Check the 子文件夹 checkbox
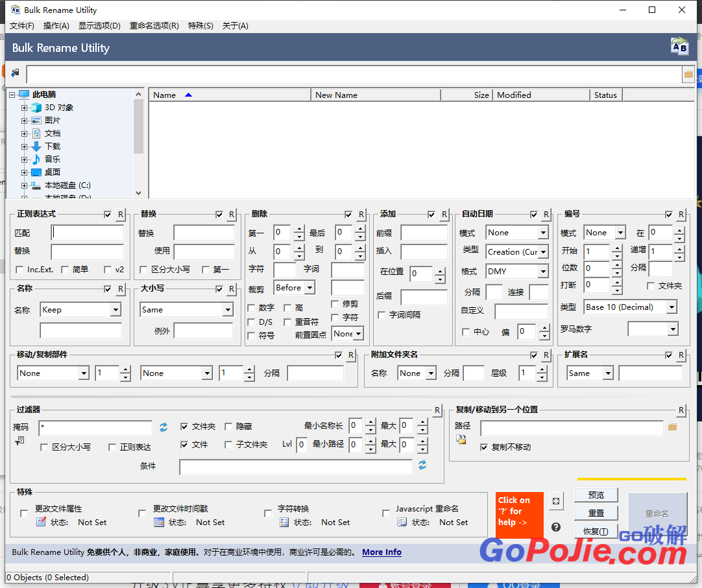The image size is (702, 588). click(228, 444)
